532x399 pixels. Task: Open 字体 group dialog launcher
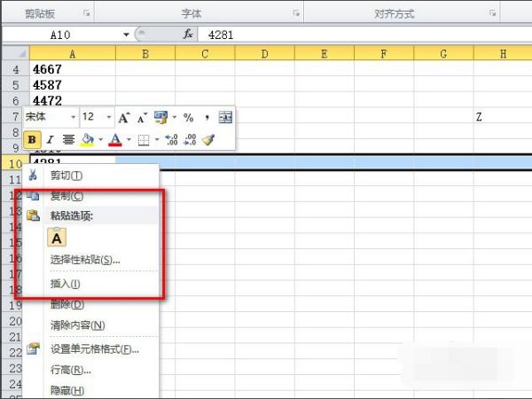coord(296,13)
